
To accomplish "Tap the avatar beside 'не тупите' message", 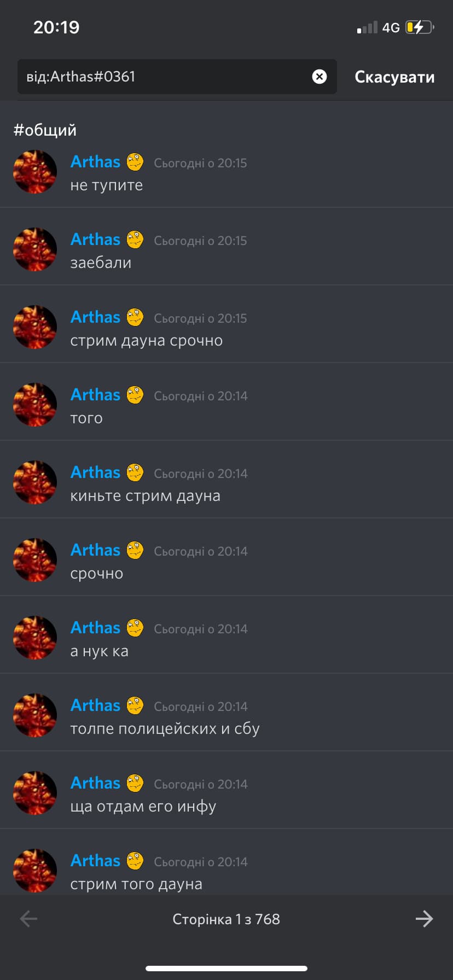I will coord(35,172).
